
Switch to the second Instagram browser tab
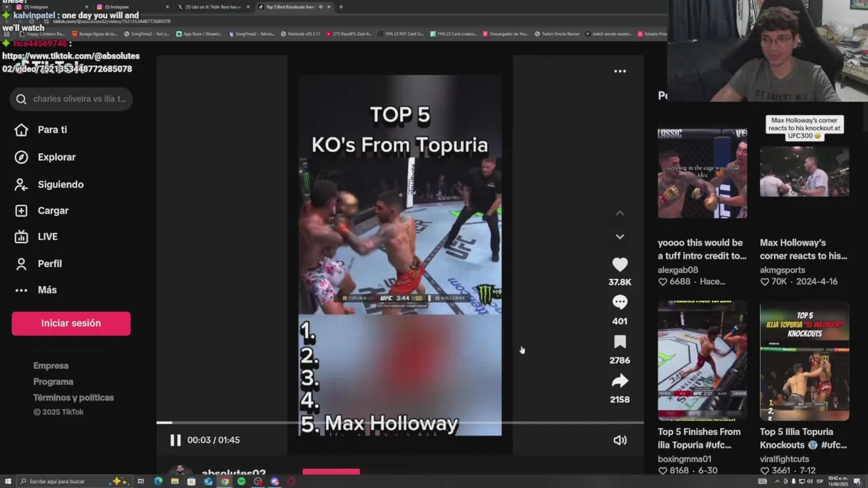[x=132, y=7]
